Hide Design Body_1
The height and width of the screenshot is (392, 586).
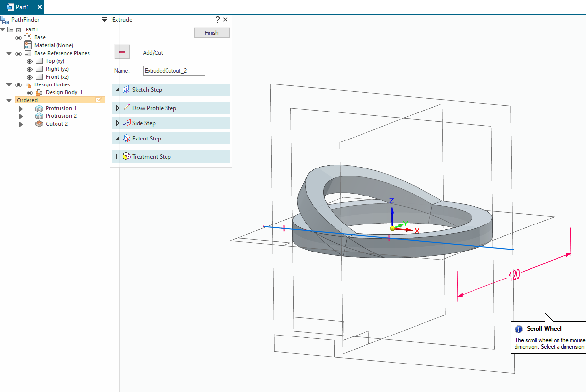click(x=29, y=93)
